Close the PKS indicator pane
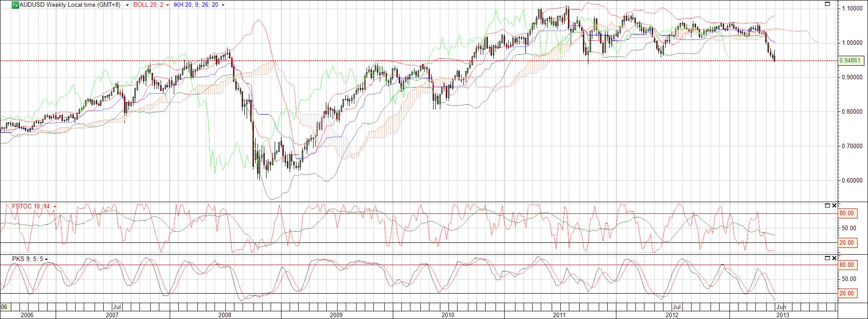This screenshot has height=319, width=868. click(x=835, y=258)
